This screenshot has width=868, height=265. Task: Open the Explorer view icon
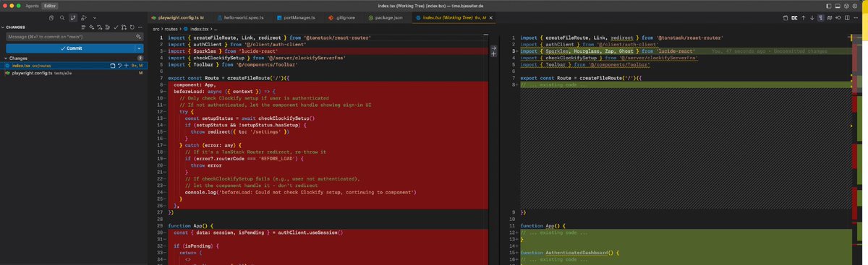point(51,17)
